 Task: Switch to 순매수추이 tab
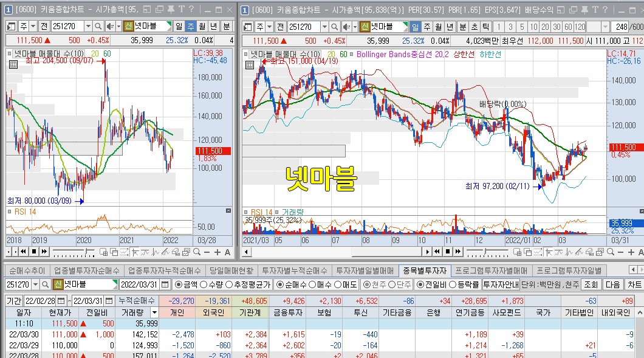tap(27, 271)
